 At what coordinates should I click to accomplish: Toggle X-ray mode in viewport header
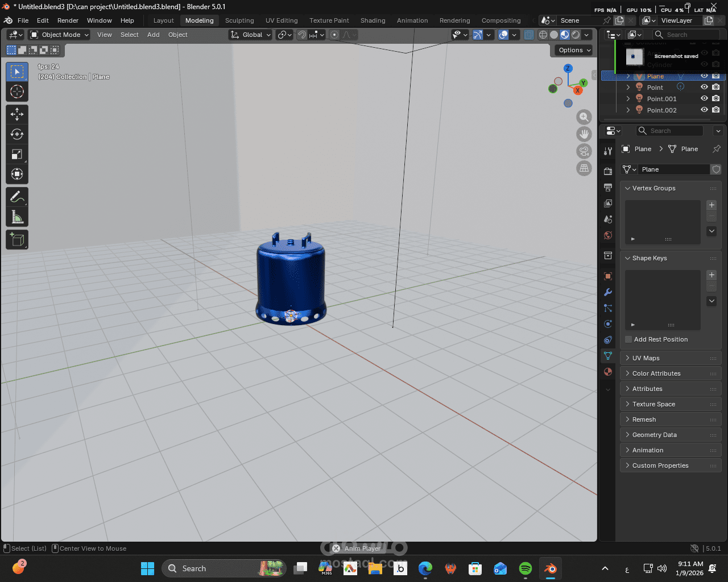[x=529, y=35]
